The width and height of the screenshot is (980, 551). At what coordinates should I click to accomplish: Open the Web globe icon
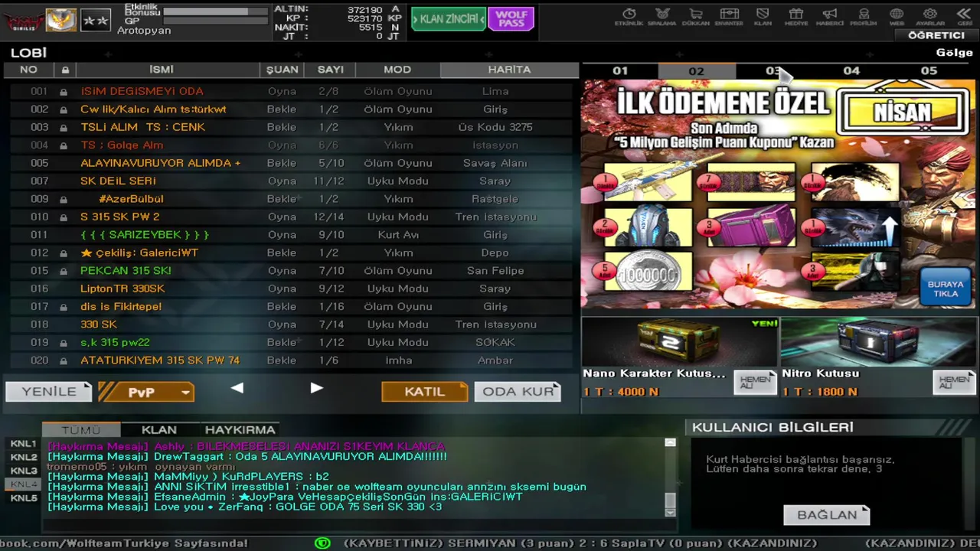click(x=897, y=17)
